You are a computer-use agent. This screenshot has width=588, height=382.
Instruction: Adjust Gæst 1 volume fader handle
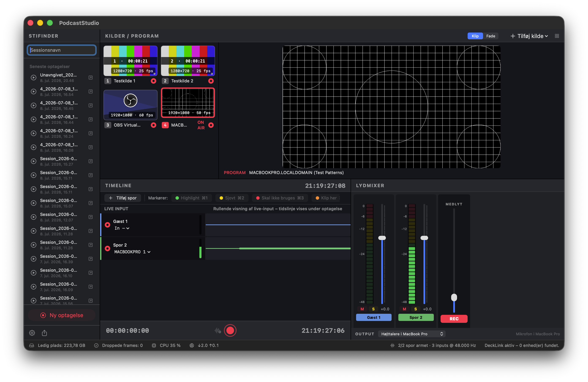382,238
